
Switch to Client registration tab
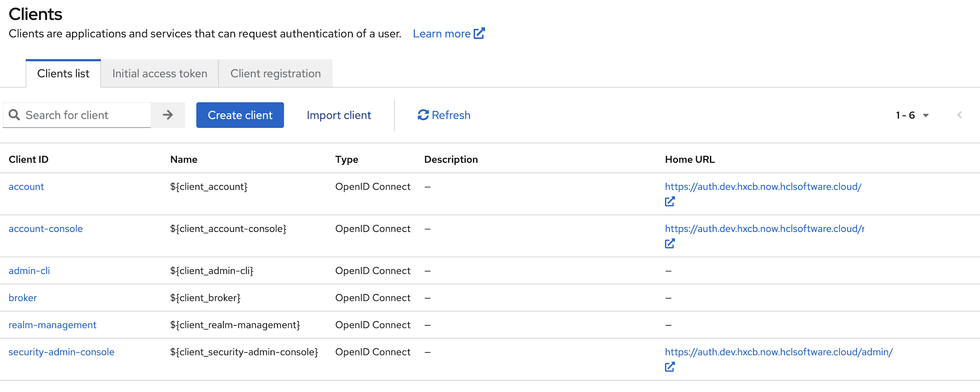tap(275, 74)
